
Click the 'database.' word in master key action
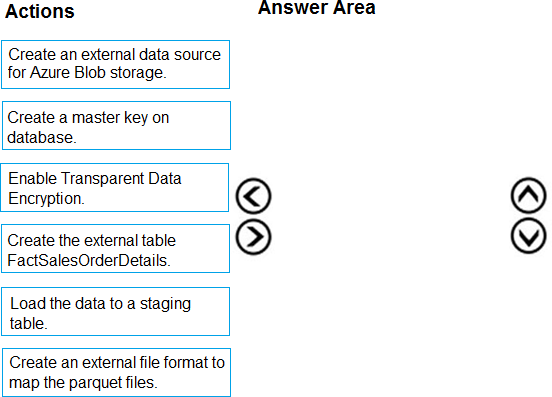(x=42, y=138)
